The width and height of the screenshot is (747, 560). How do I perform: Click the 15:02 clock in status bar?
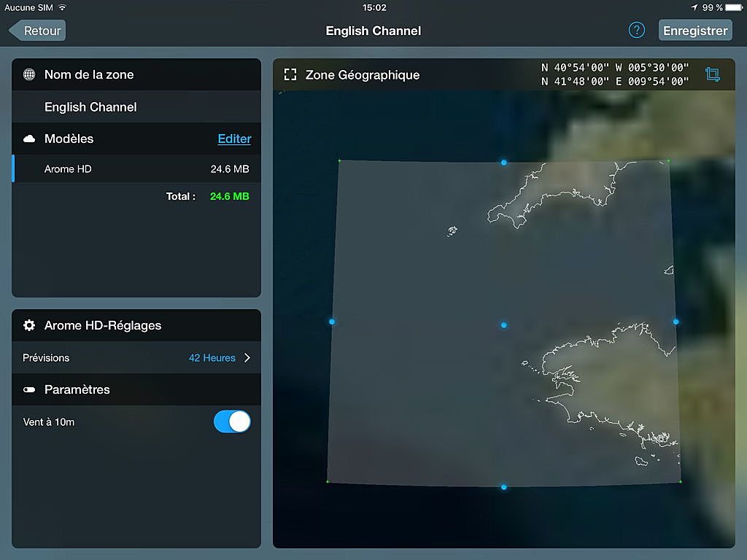(374, 7)
